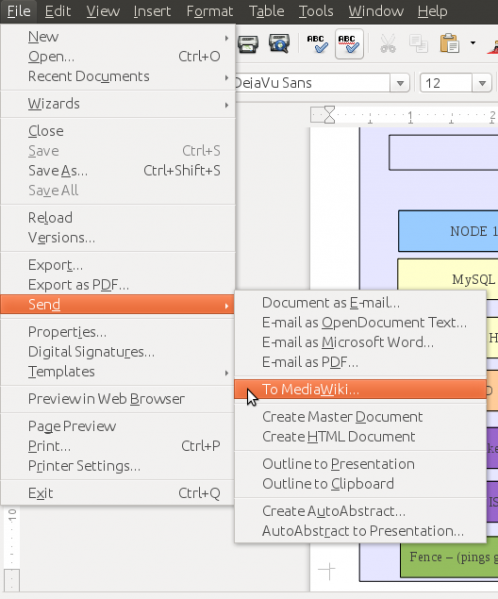Screen dimensions: 498x599
Task: Expand the Templates submenu
Action: point(118,372)
